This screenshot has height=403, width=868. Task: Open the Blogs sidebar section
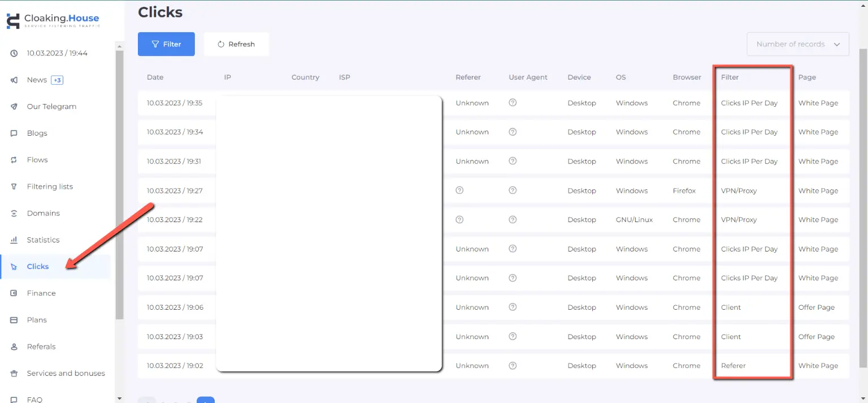point(37,133)
